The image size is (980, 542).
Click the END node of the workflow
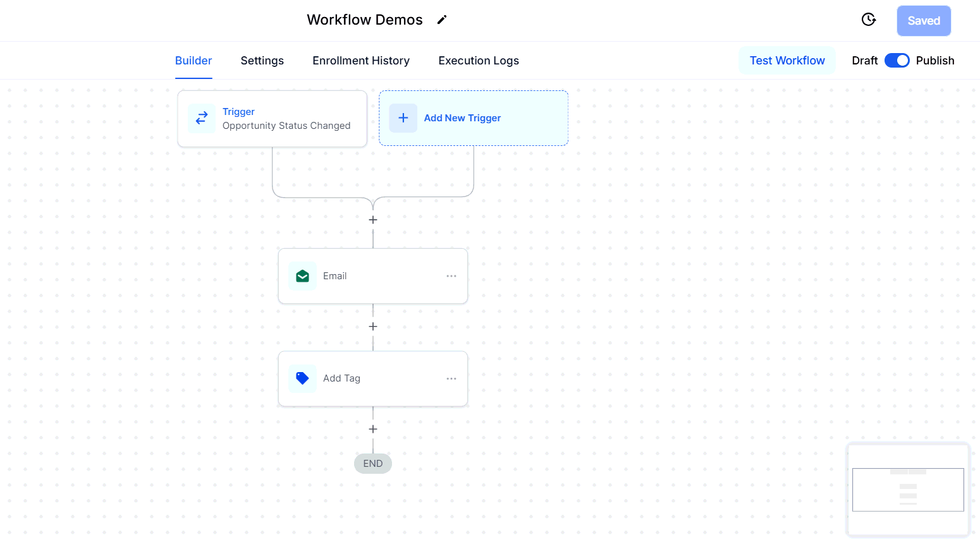(x=372, y=463)
